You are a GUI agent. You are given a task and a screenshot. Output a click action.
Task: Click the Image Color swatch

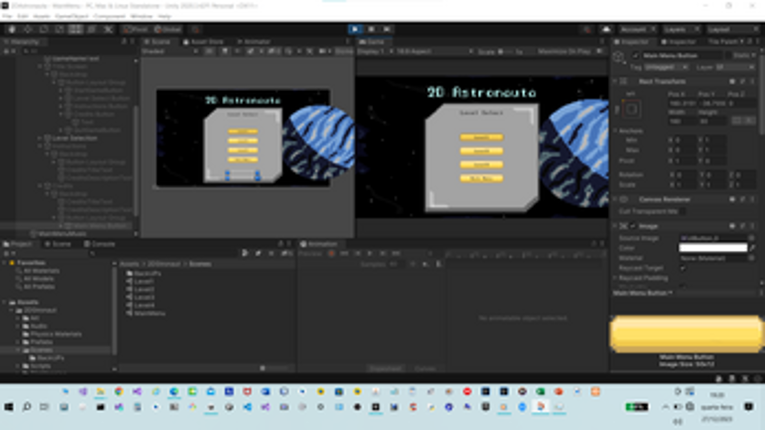[713, 248]
